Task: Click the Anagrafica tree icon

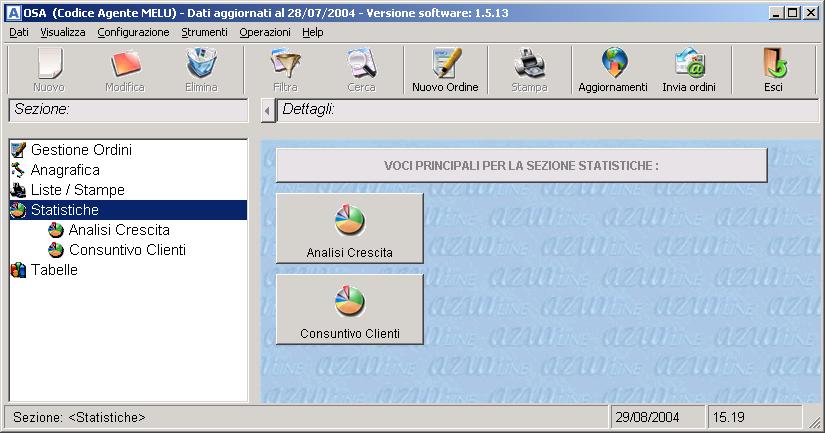Action: 18,170
